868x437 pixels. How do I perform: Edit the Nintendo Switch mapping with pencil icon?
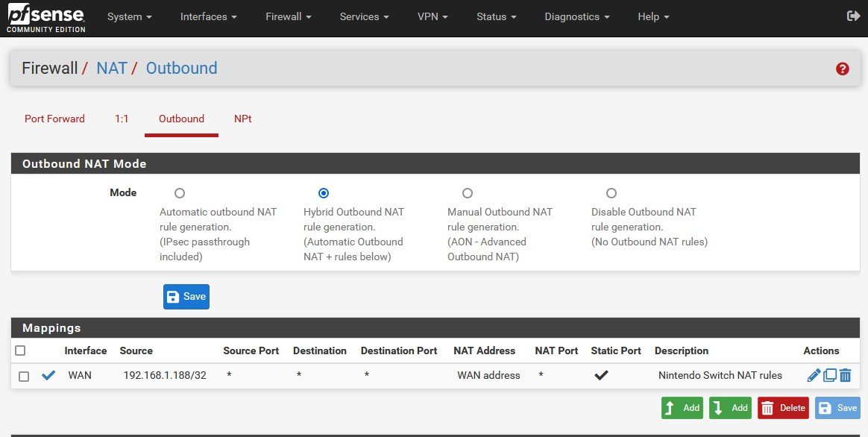click(x=814, y=376)
